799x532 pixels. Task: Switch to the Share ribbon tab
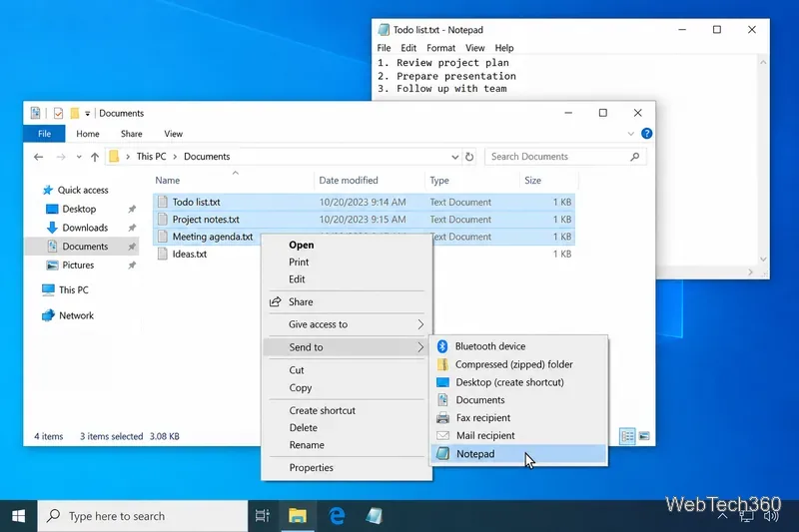(132, 134)
